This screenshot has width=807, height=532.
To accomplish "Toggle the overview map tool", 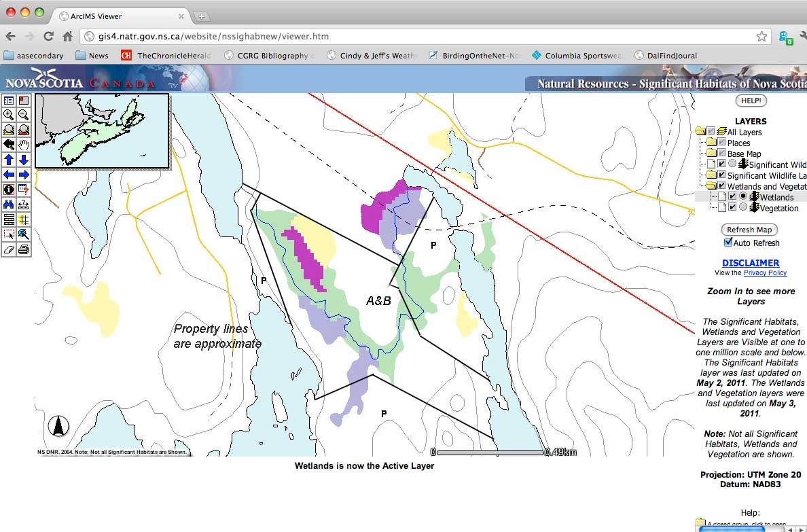I will tap(24, 101).
